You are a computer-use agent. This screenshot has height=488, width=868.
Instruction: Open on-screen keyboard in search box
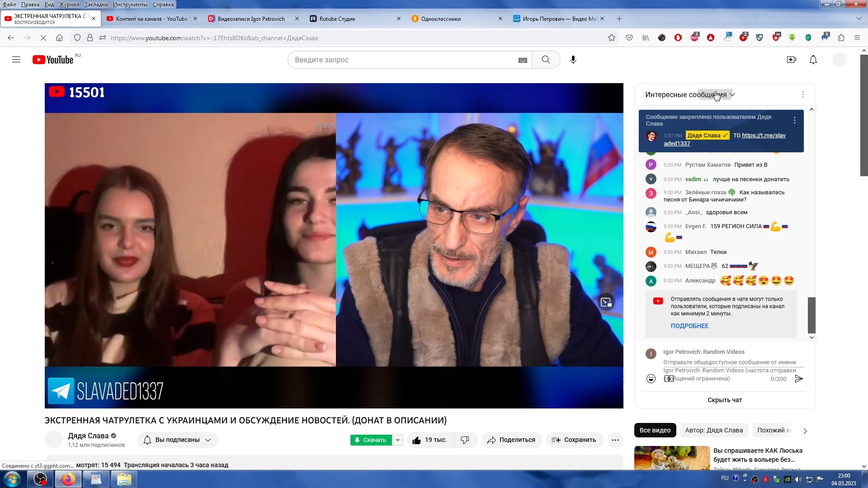[523, 60]
